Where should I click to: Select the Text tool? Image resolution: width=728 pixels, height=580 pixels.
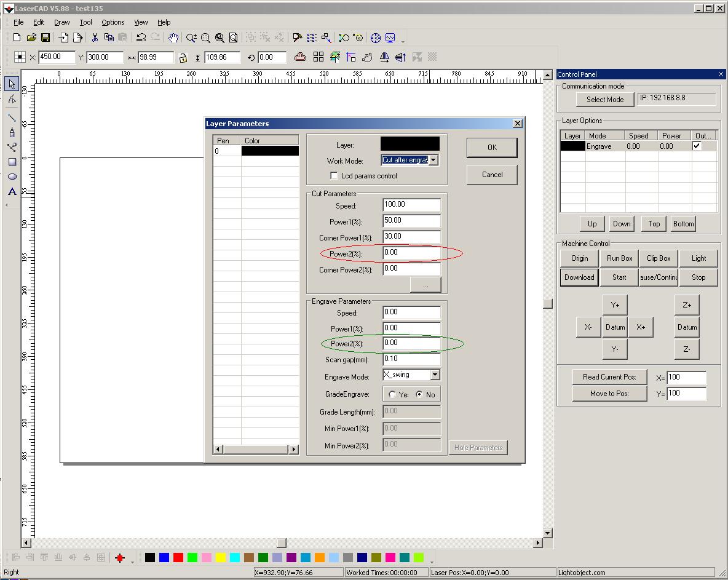click(12, 192)
